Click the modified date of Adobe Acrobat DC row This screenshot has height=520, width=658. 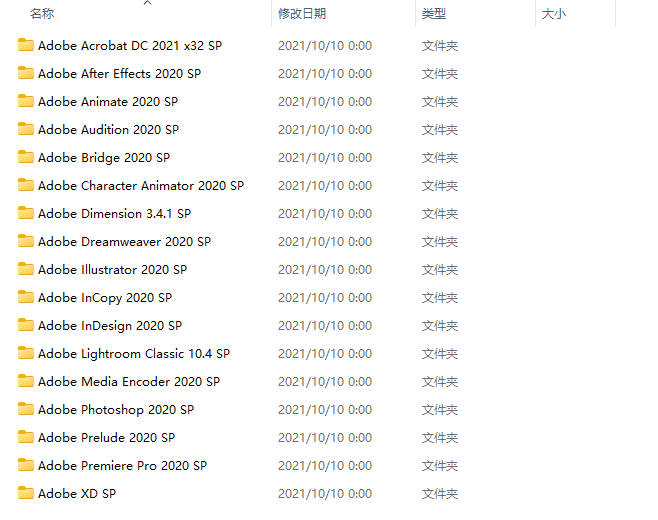click(x=325, y=45)
